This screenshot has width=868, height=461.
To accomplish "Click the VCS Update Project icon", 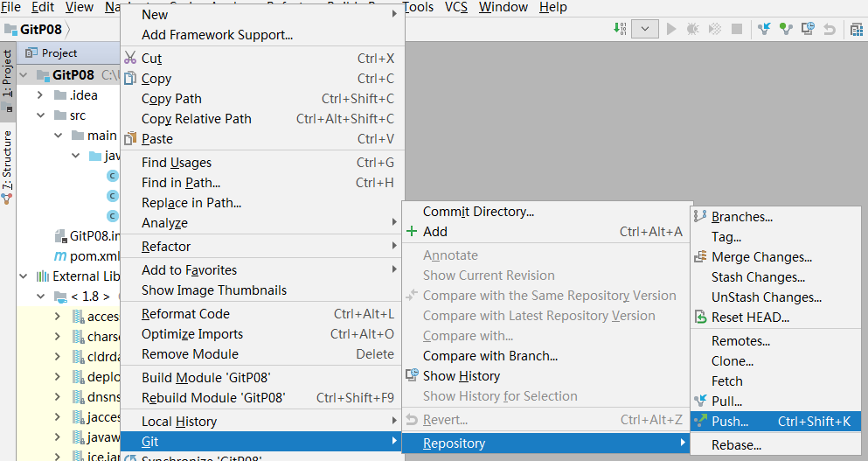I will (x=765, y=29).
